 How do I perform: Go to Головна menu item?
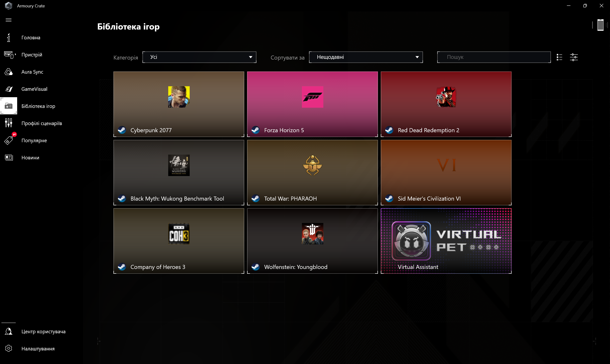[x=31, y=38]
